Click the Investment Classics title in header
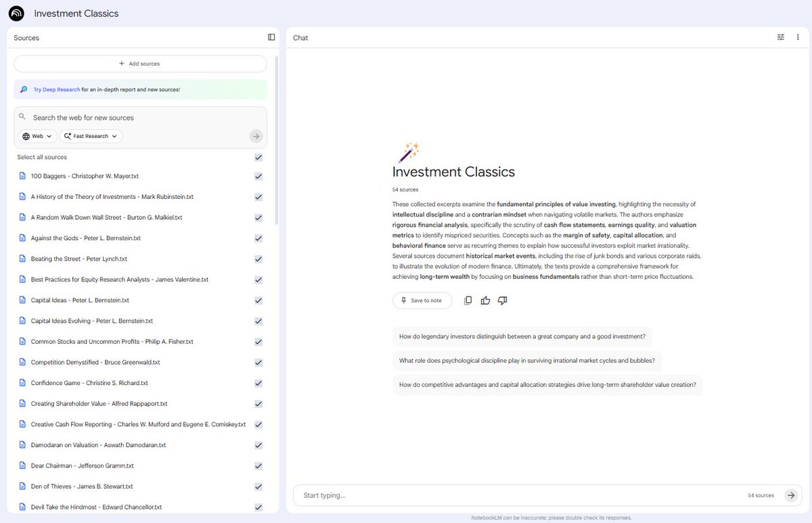Viewport: 812px width, 523px height. tap(76, 14)
